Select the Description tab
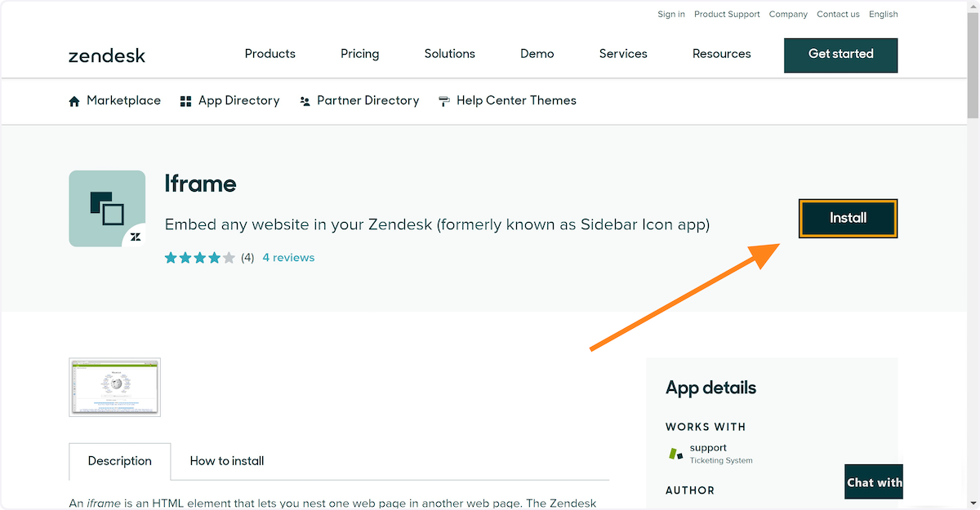 (120, 461)
